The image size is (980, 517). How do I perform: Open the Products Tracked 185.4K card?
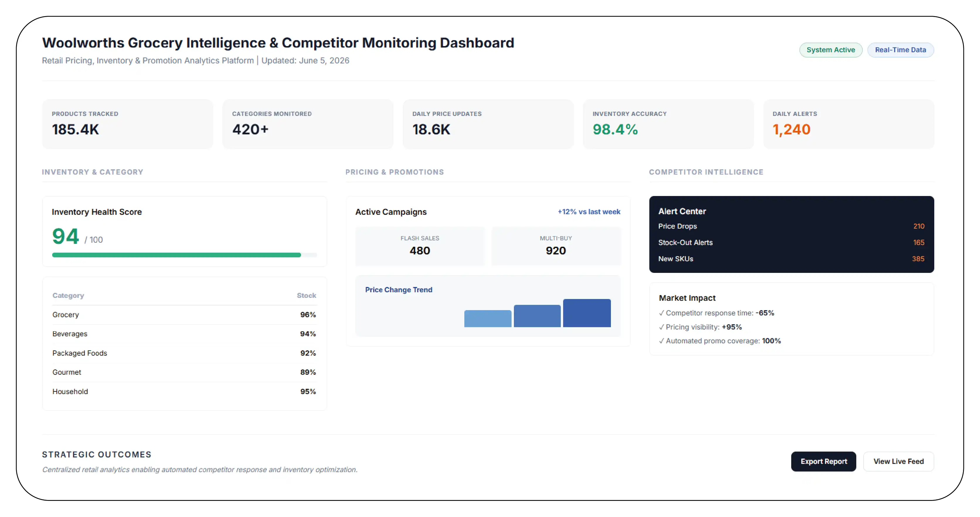128,124
